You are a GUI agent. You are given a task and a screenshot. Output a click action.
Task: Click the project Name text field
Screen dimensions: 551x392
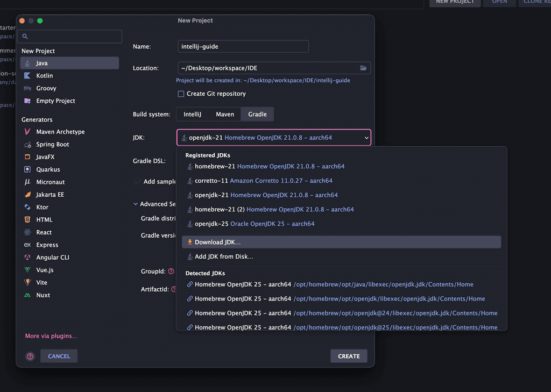[243, 47]
